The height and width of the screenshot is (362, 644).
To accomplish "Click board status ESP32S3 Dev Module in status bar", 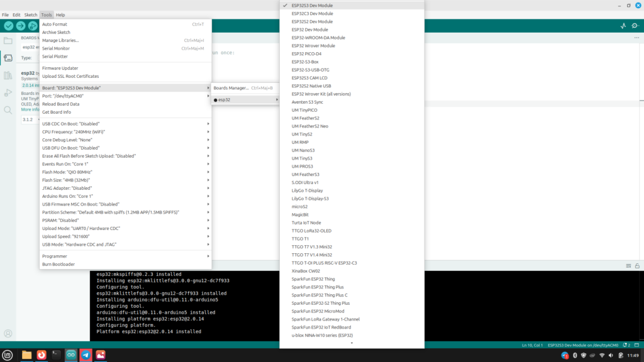I will [583, 345].
